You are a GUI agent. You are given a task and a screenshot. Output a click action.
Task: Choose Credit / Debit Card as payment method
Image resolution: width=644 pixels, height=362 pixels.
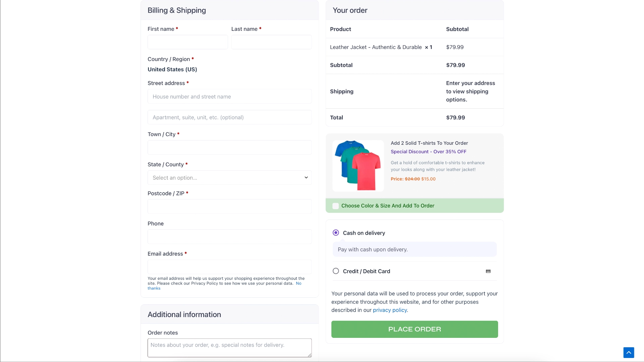[x=336, y=271]
